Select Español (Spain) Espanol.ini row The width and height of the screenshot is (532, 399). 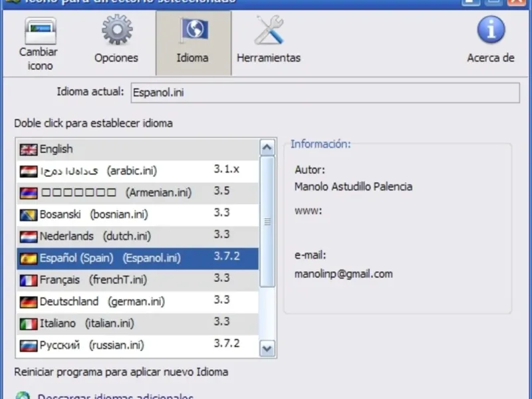(x=138, y=258)
